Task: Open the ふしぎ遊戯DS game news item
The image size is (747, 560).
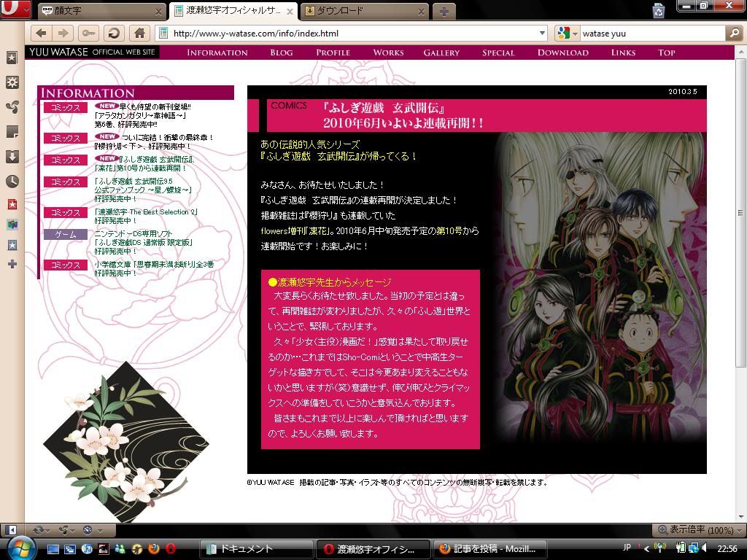Action: (x=144, y=242)
